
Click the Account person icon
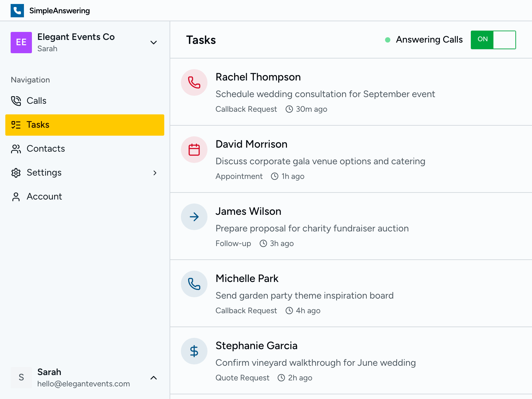16,197
